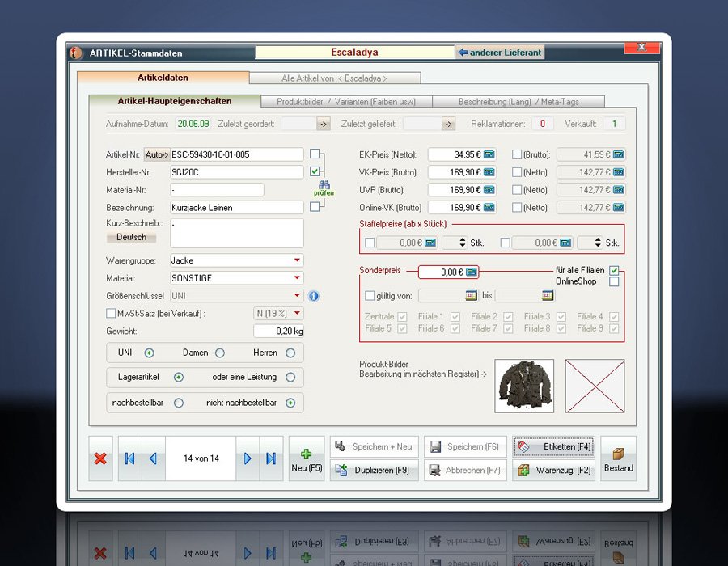728x566 pixels.
Task: Click the Bestand box icon button
Action: 618,458
